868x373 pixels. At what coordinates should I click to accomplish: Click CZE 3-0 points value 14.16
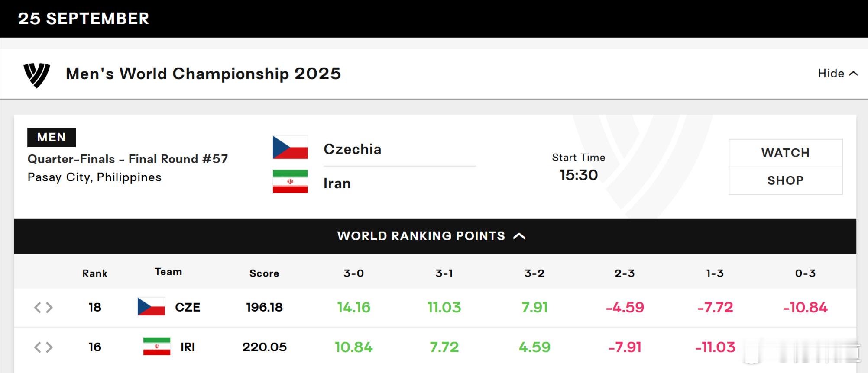click(354, 307)
